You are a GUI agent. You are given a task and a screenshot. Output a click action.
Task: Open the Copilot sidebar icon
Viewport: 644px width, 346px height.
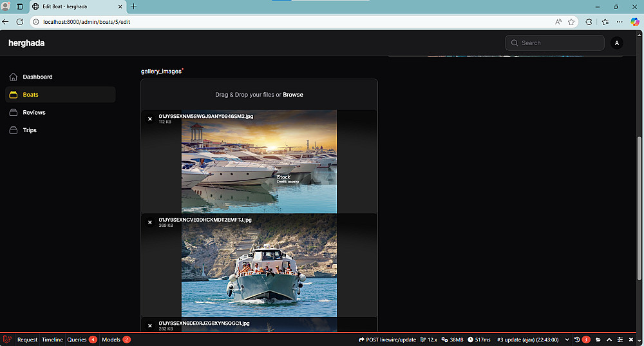(x=635, y=22)
